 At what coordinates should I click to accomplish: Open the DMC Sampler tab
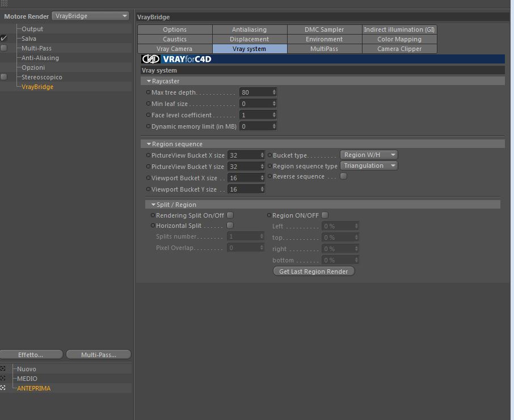(x=324, y=29)
